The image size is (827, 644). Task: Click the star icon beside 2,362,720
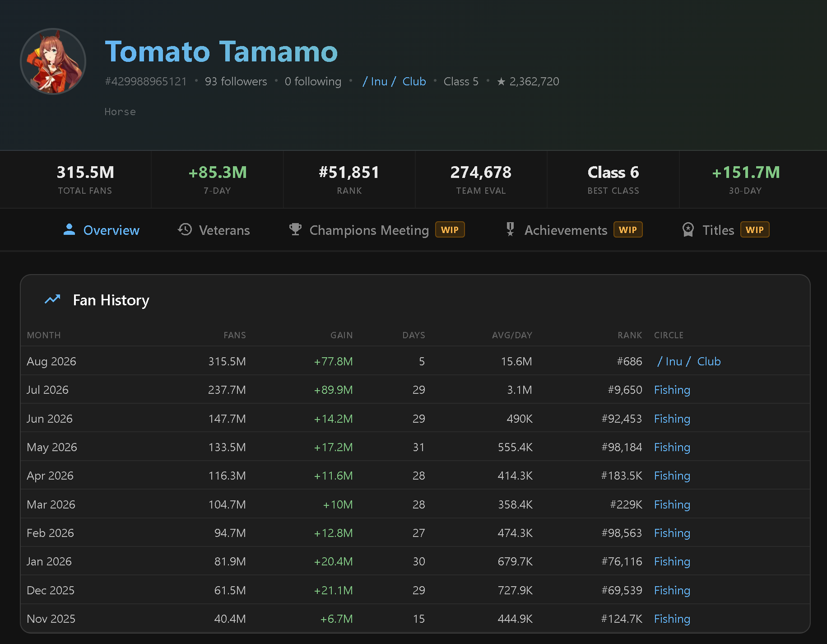point(501,81)
